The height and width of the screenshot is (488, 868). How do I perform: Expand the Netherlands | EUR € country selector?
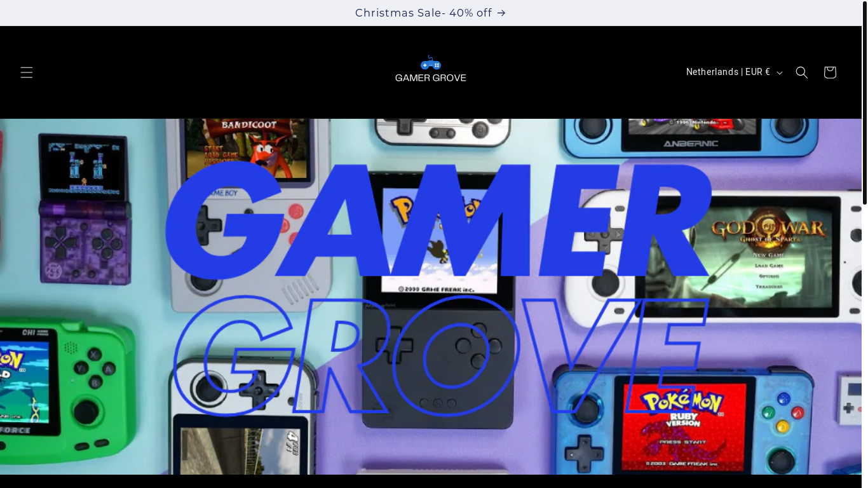pyautogui.click(x=734, y=72)
